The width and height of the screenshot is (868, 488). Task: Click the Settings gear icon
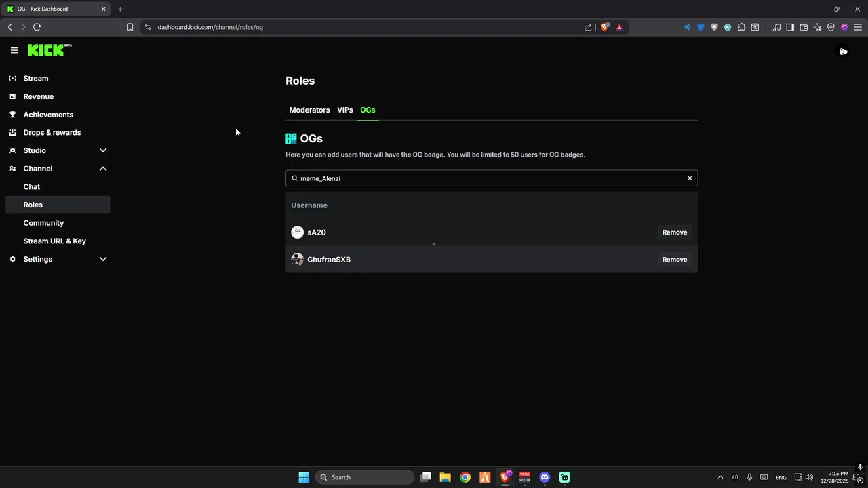[12, 259]
